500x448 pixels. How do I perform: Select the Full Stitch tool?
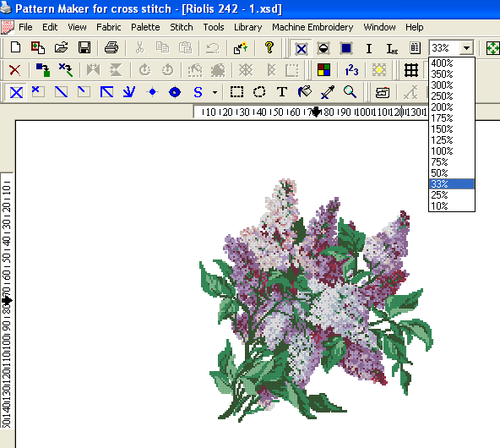click(16, 92)
